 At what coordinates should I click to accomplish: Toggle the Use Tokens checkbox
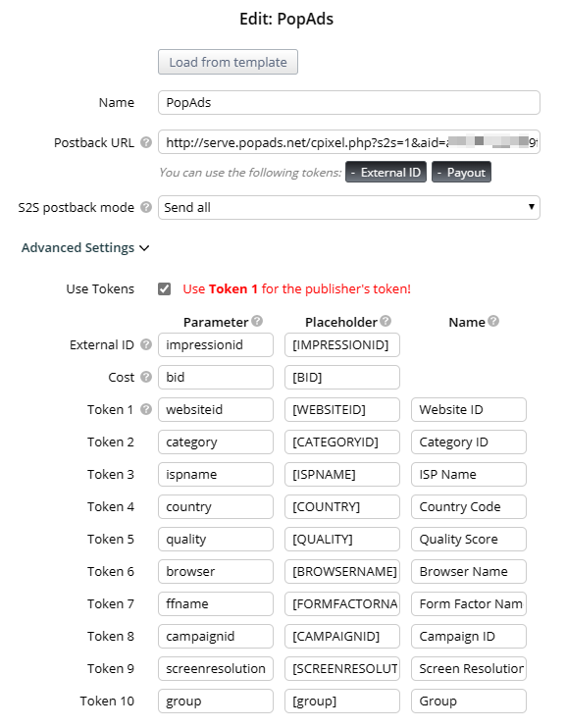pyautogui.click(x=165, y=288)
